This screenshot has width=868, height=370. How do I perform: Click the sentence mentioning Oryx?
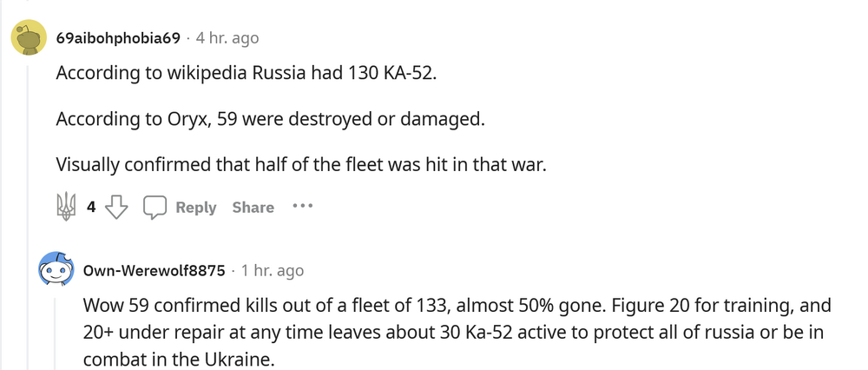(x=269, y=117)
